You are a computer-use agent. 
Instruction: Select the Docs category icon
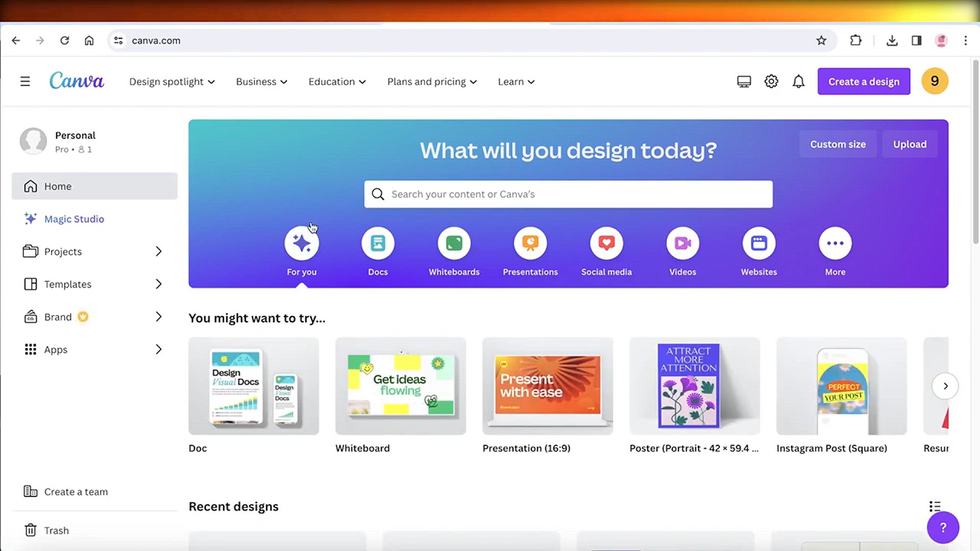point(378,243)
